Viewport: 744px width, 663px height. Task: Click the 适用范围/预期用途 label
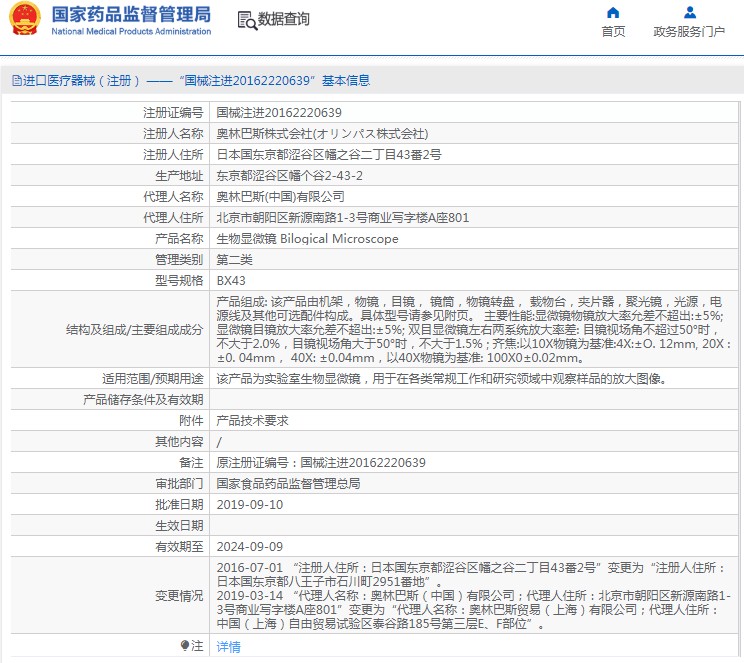[x=153, y=379]
